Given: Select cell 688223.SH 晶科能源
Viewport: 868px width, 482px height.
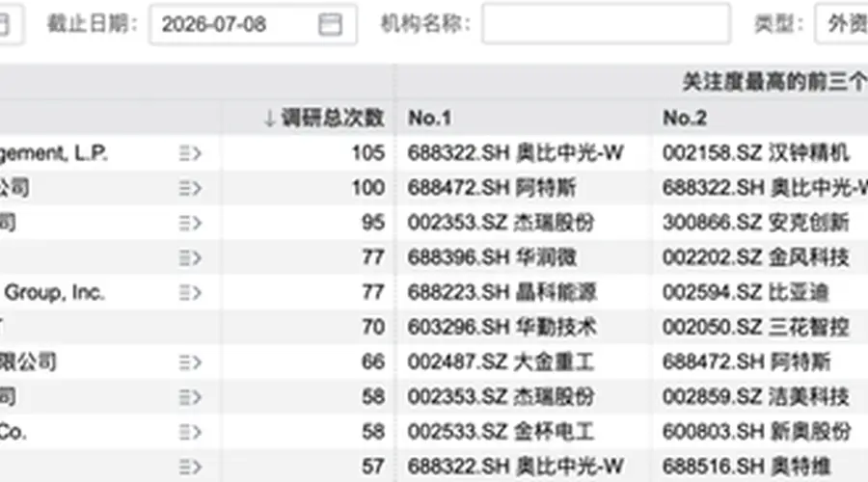Looking at the screenshot, I should [502, 292].
